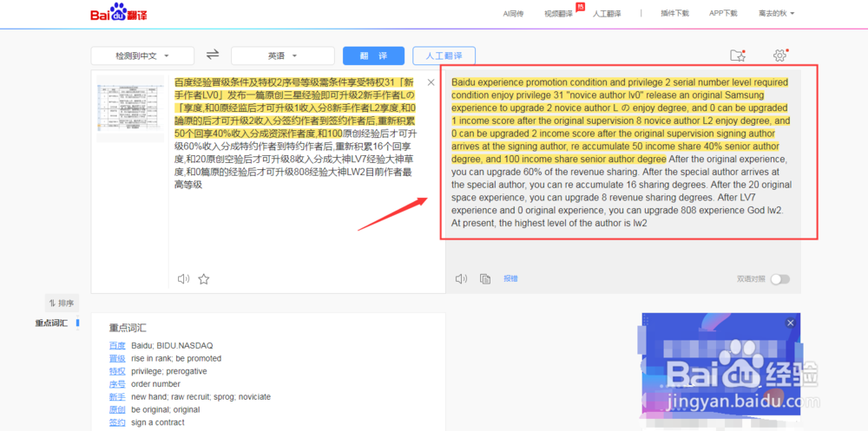
Task: Open keyword link 新手
Action: 117,396
